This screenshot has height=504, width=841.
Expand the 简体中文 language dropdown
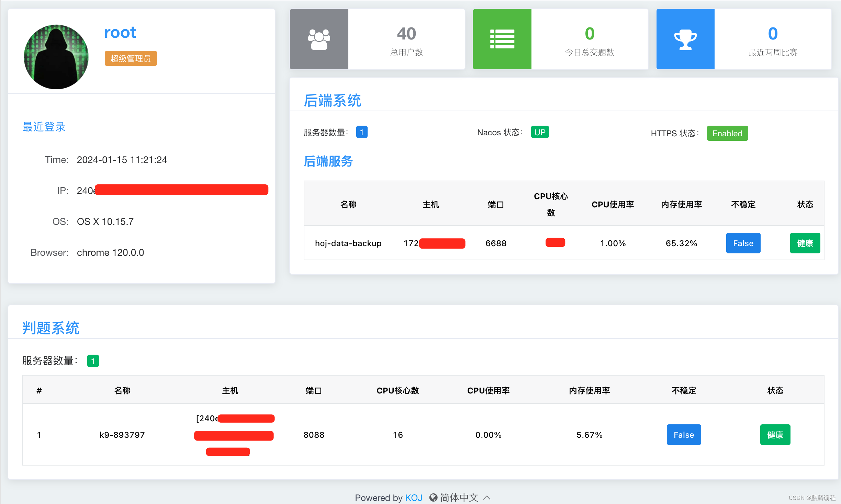(x=459, y=497)
